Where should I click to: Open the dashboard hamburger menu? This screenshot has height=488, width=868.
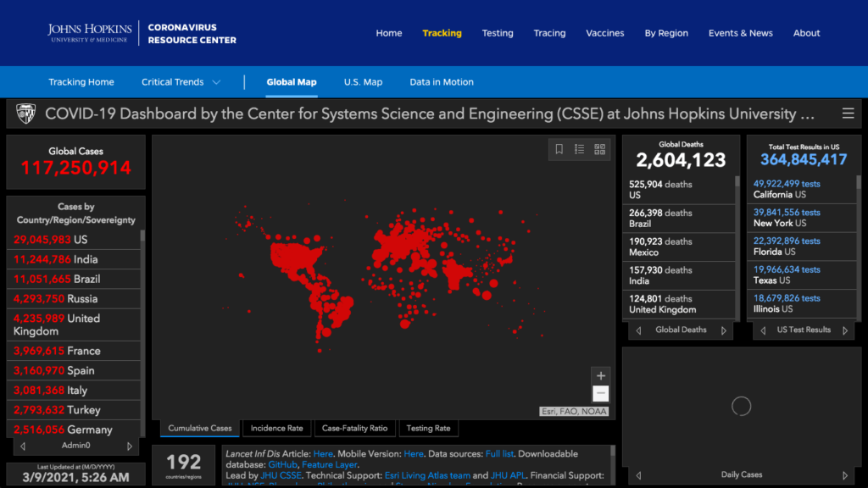(x=848, y=114)
